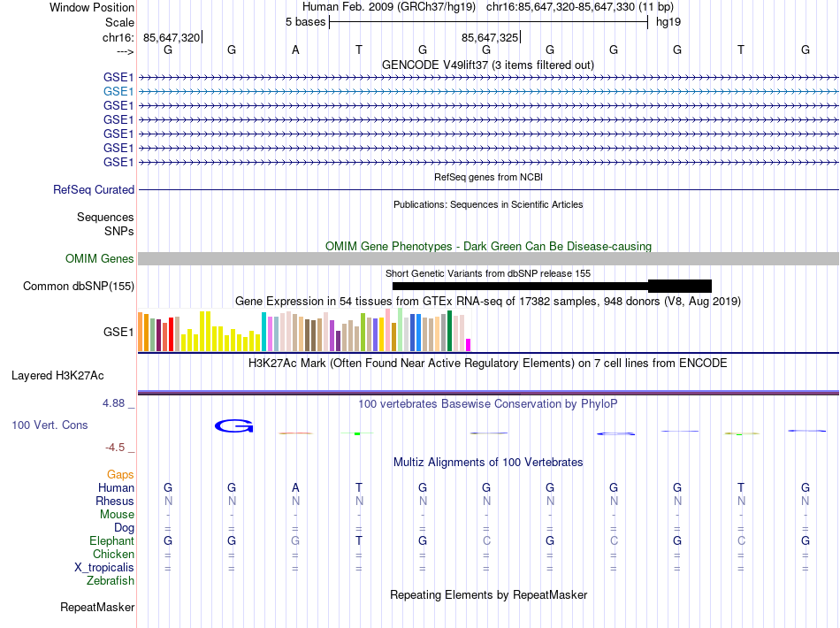Click the SNPs track label
Viewport: 840px width, 628px height.
pyautogui.click(x=119, y=231)
